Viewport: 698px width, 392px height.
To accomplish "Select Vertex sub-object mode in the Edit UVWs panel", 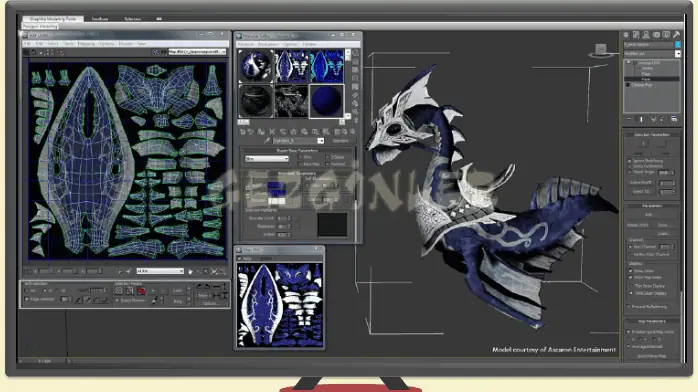I will click(119, 291).
